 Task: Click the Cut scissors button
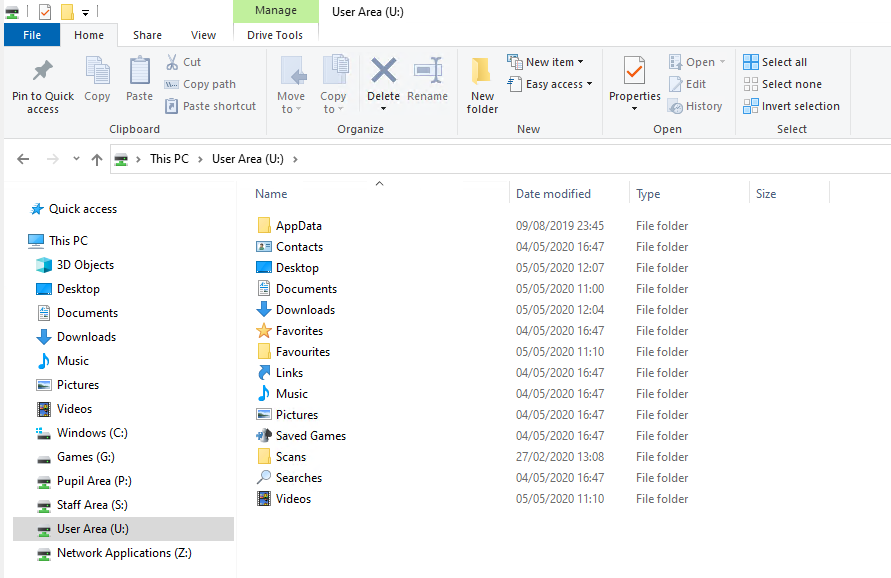[x=183, y=62]
